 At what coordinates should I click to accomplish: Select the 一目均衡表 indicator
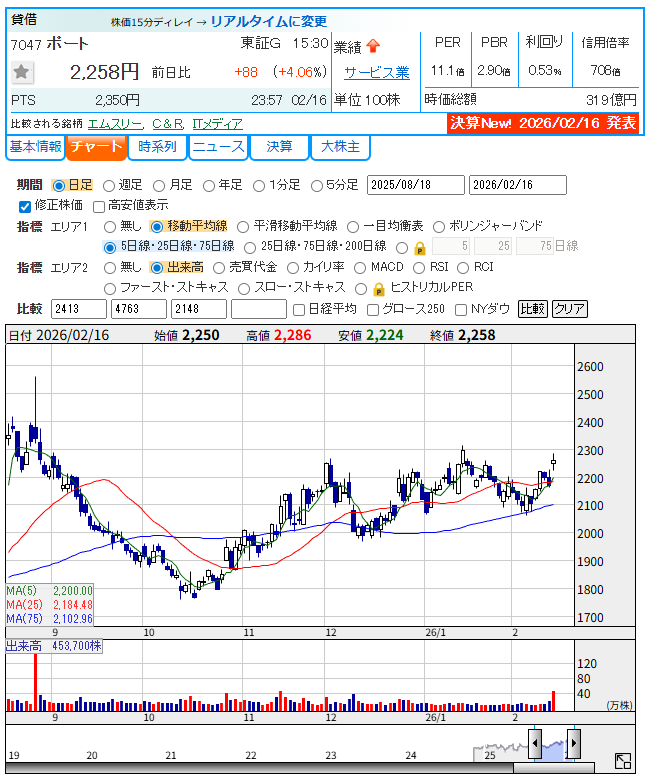coord(353,227)
